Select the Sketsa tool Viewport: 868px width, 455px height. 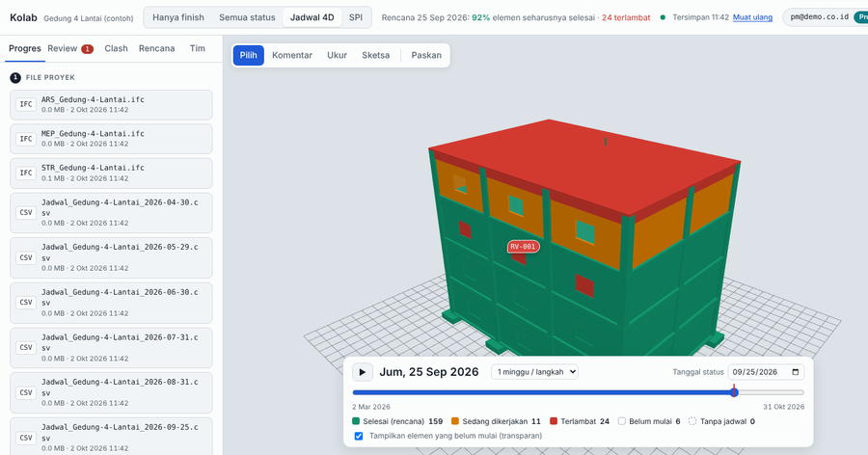(376, 55)
